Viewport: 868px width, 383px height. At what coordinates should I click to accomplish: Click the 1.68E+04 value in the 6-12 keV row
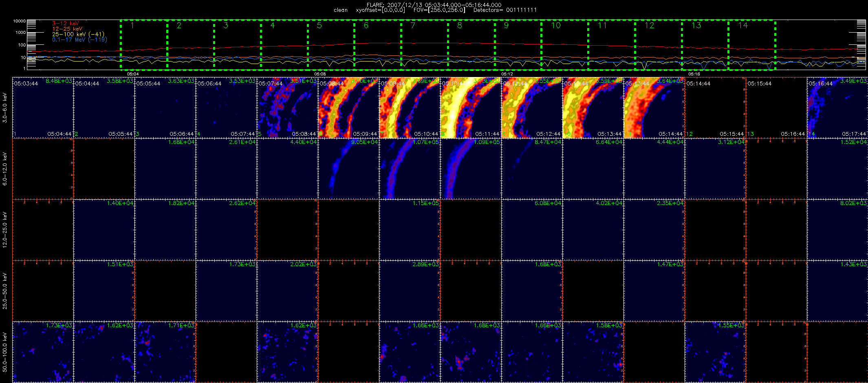point(181,142)
